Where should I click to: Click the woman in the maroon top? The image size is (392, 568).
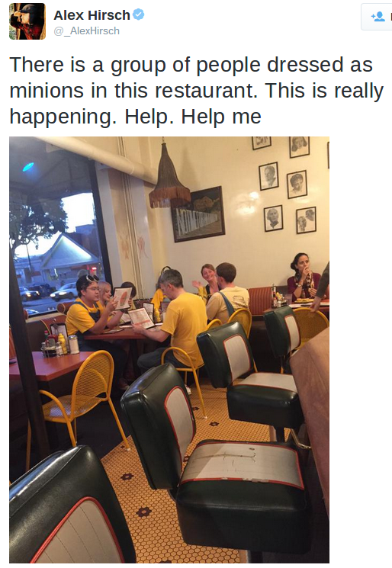point(304,277)
